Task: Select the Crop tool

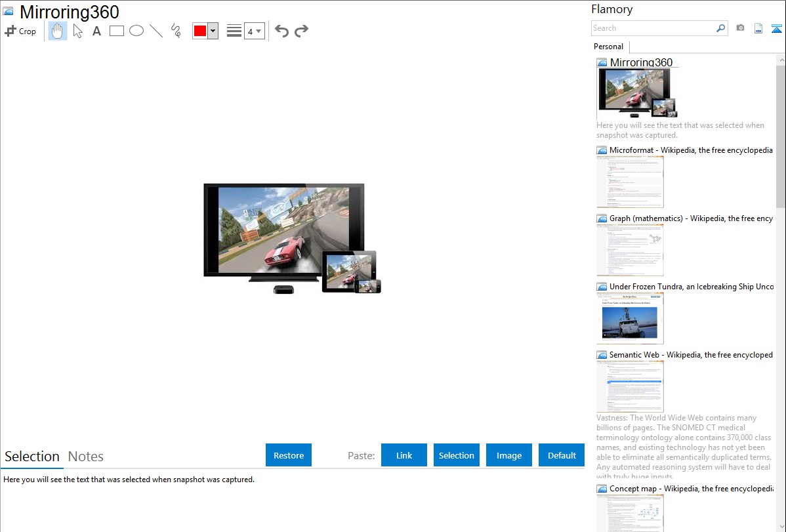Action: (x=20, y=31)
